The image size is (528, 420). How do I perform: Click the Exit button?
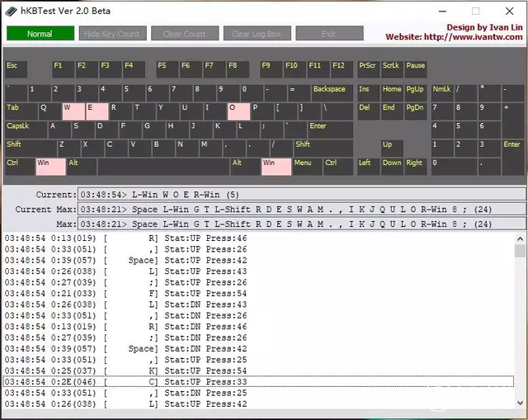[x=329, y=33]
